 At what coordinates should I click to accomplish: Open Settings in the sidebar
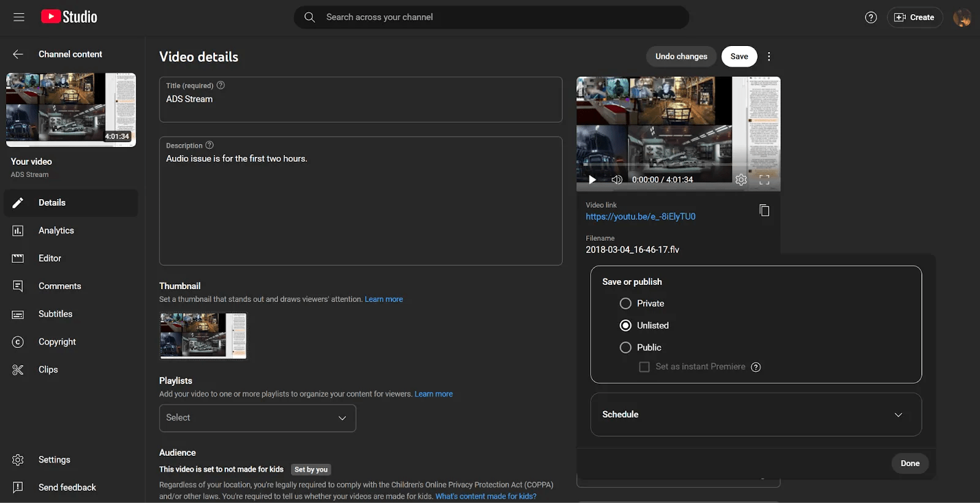71,460
